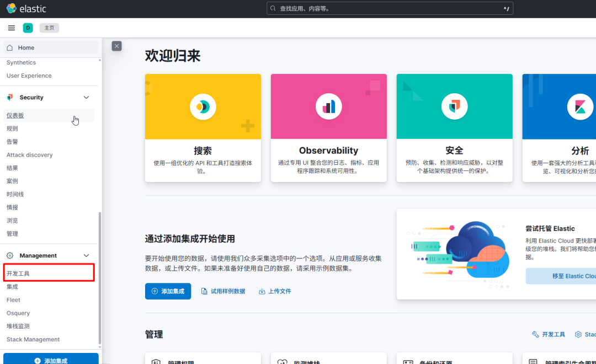Screen dimensions: 596x364
Task: Click the Kibana 分析 solution icon
Action: 580,107
